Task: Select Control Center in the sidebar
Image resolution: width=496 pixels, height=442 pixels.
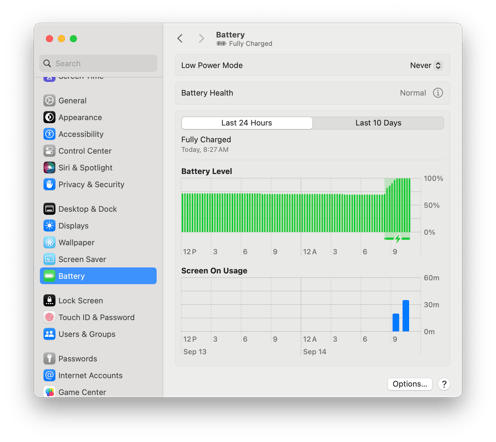Action: point(98,151)
